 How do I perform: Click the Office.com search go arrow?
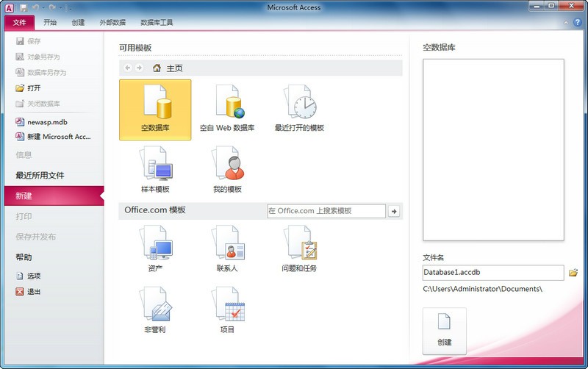394,211
